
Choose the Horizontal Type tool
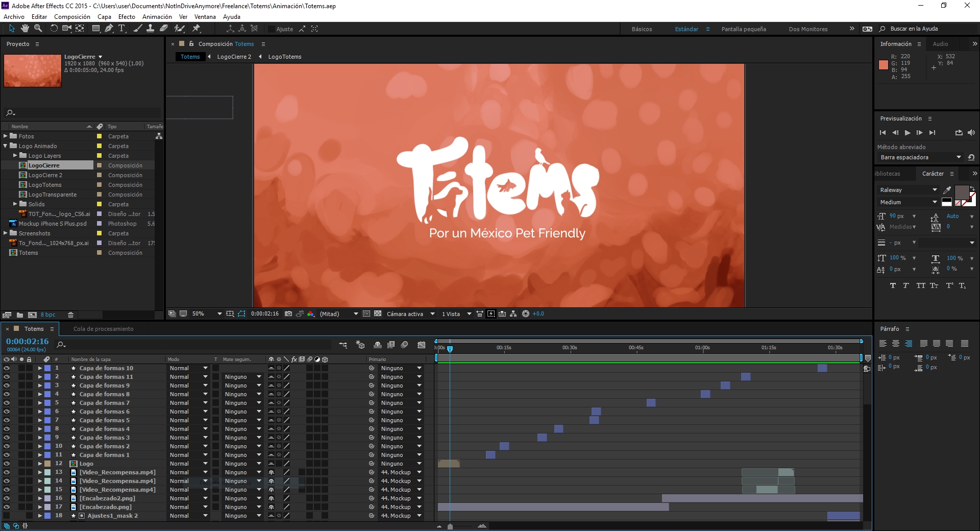pyautogui.click(x=121, y=29)
